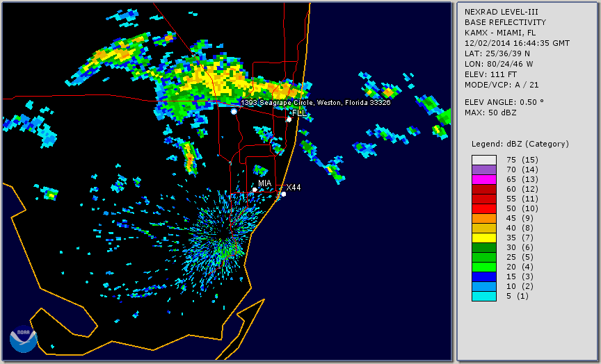Image resolution: width=601 pixels, height=364 pixels.
Task: Click the 'MIA' airport label
Action: pyautogui.click(x=264, y=183)
